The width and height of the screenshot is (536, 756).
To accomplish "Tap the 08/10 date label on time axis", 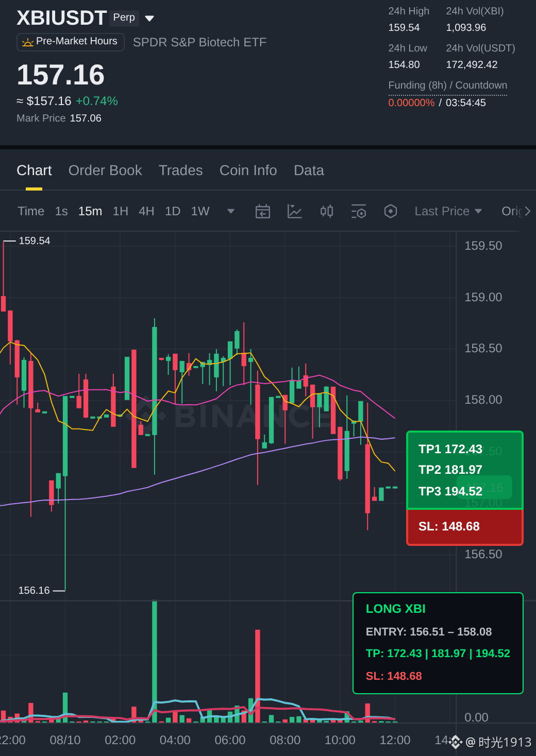I will click(65, 740).
